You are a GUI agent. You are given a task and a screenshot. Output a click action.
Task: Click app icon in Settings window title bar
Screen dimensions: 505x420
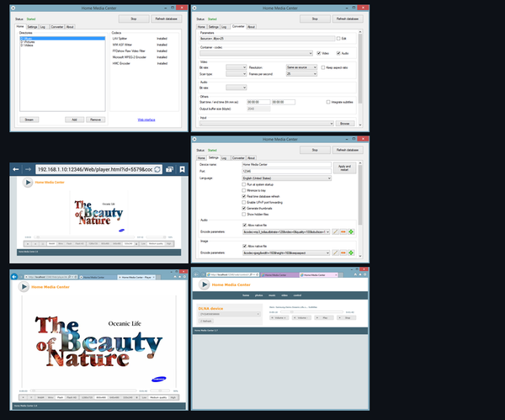[194, 139]
